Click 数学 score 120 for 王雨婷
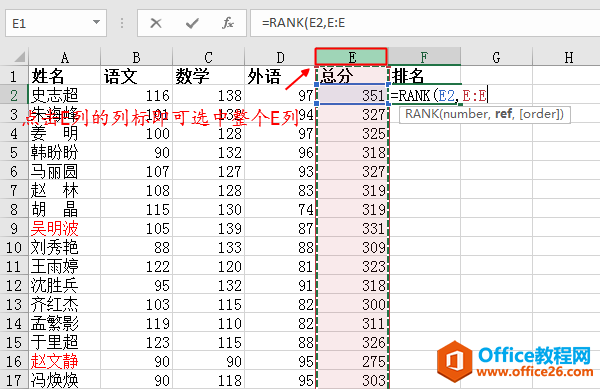Viewport: 600px width, 389px height. pyautogui.click(x=208, y=266)
